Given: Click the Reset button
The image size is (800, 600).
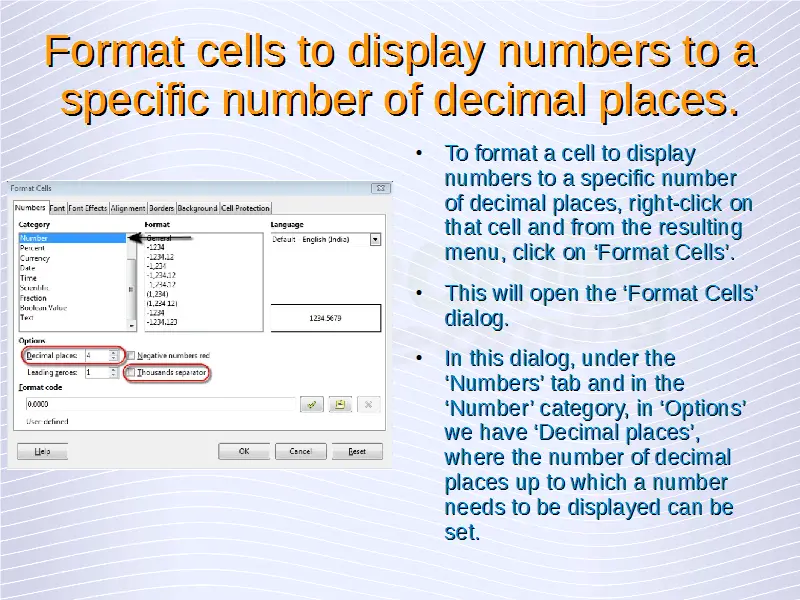Looking at the screenshot, I should tap(357, 451).
